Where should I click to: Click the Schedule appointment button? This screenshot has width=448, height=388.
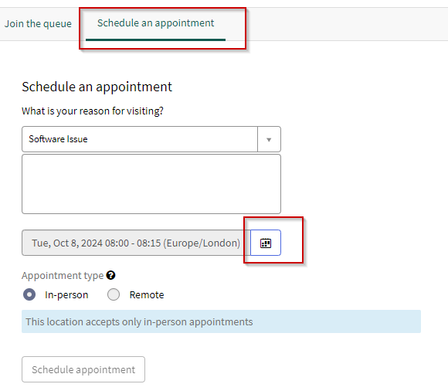83,369
